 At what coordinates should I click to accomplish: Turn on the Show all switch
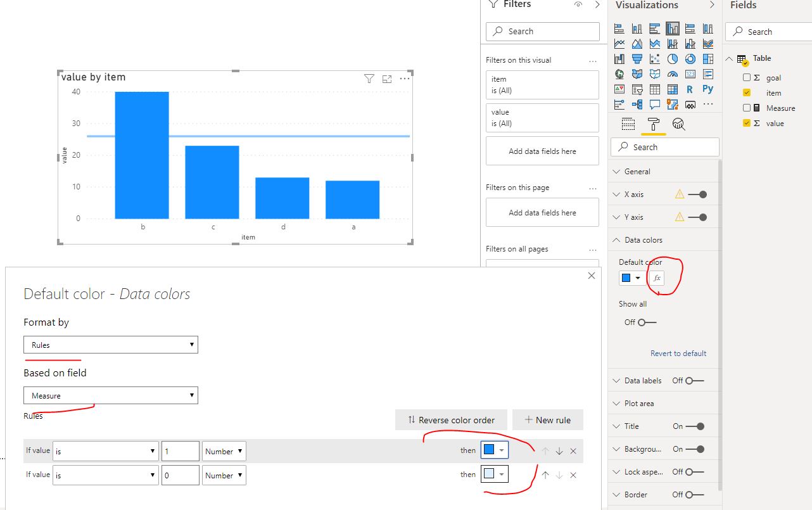click(647, 322)
